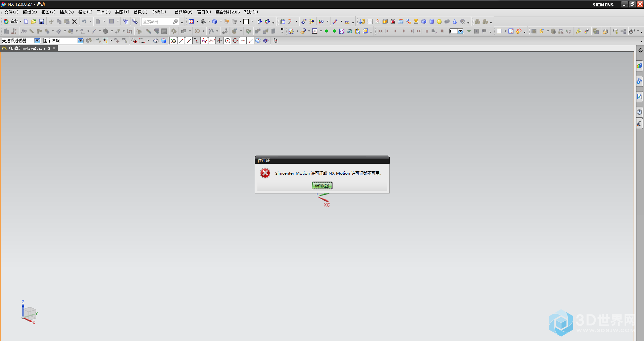This screenshot has width=644, height=341.
Task: Toggle the snap point on curve option
Action: pyautogui.click(x=251, y=41)
